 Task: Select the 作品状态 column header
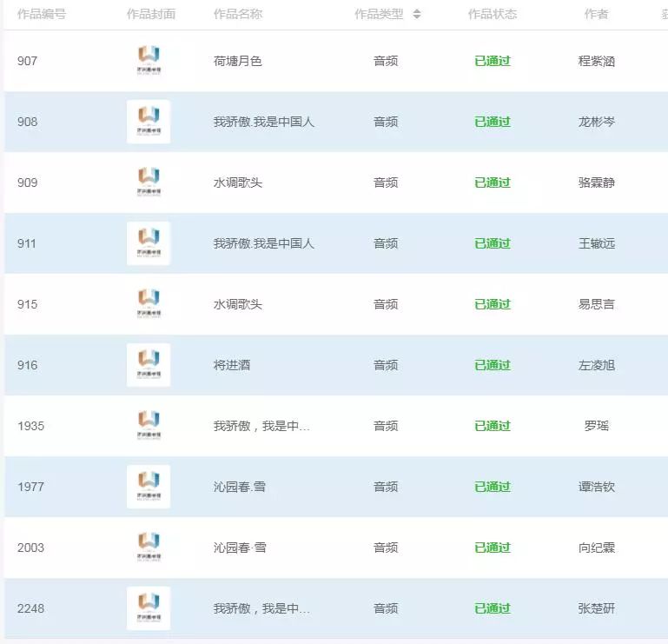point(492,14)
